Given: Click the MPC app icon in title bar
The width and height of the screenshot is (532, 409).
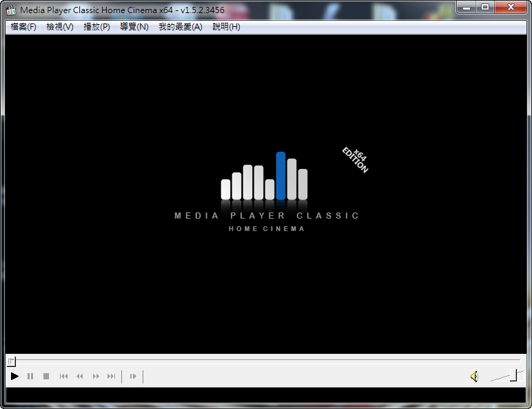Looking at the screenshot, I should pos(11,10).
